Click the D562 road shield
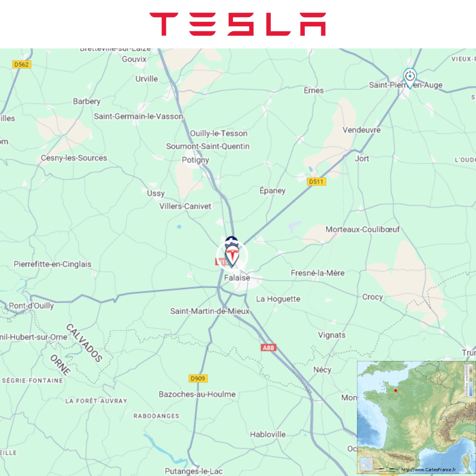The width and height of the screenshot is (476, 476). coord(21,64)
